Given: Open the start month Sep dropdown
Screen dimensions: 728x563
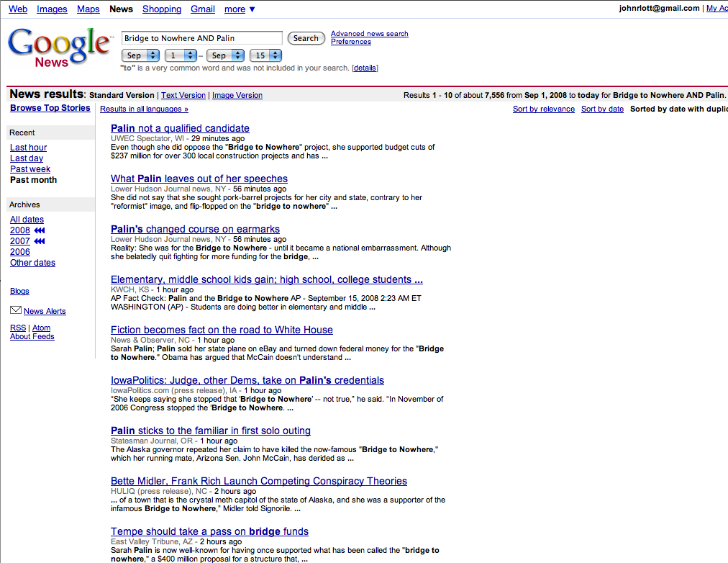Looking at the screenshot, I should tap(140, 55).
